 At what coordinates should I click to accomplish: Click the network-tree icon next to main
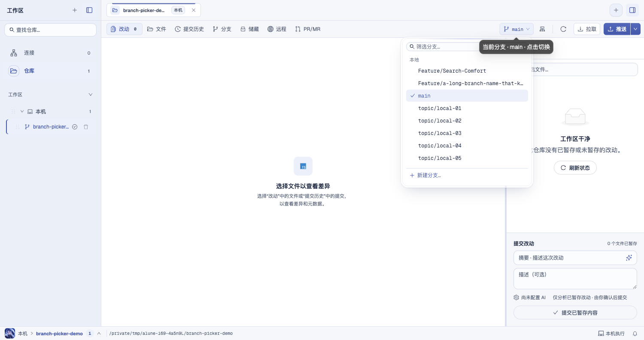(x=543, y=29)
